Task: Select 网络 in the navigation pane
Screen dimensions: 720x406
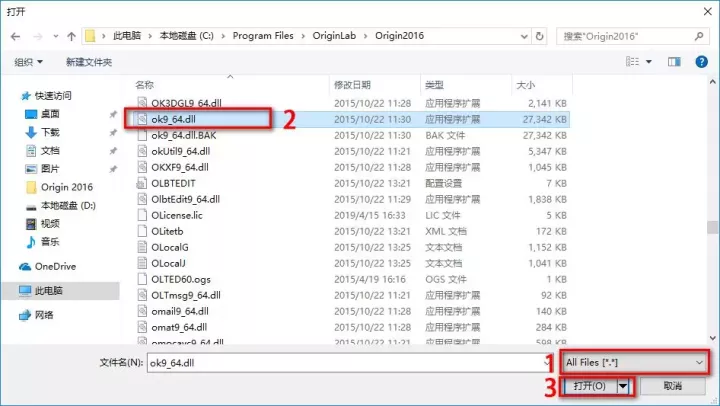Action: [x=45, y=315]
